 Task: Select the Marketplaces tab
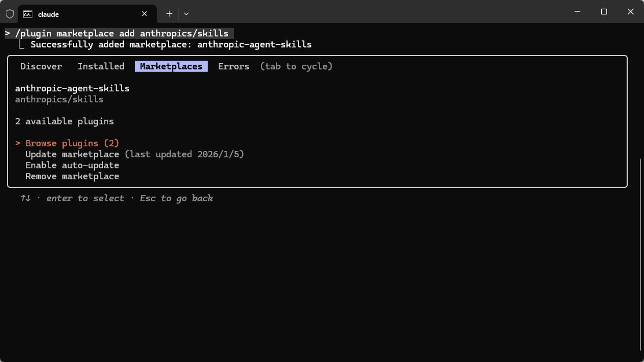point(171,67)
